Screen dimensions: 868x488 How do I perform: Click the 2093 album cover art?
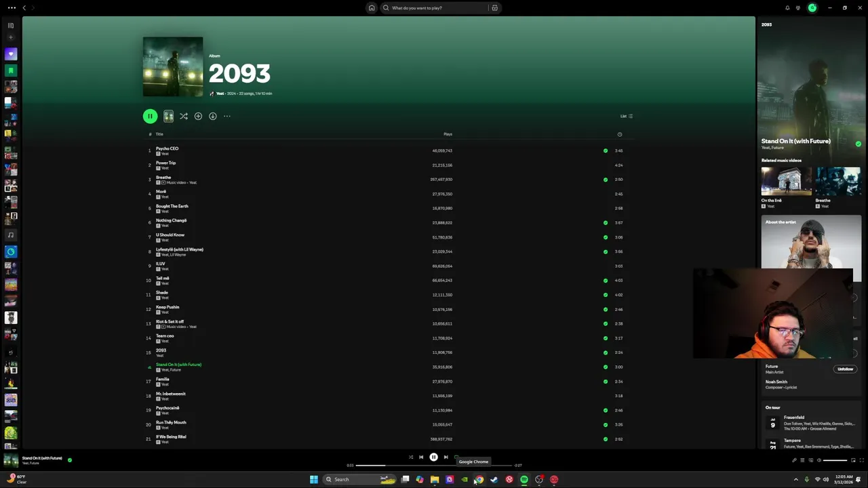coord(173,66)
